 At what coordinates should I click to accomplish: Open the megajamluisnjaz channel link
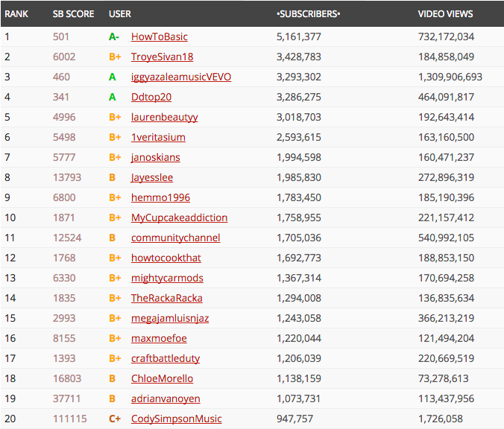click(x=170, y=318)
